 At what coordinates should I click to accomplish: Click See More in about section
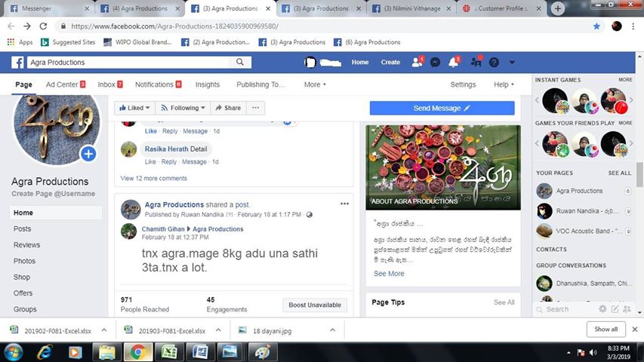pyautogui.click(x=389, y=273)
